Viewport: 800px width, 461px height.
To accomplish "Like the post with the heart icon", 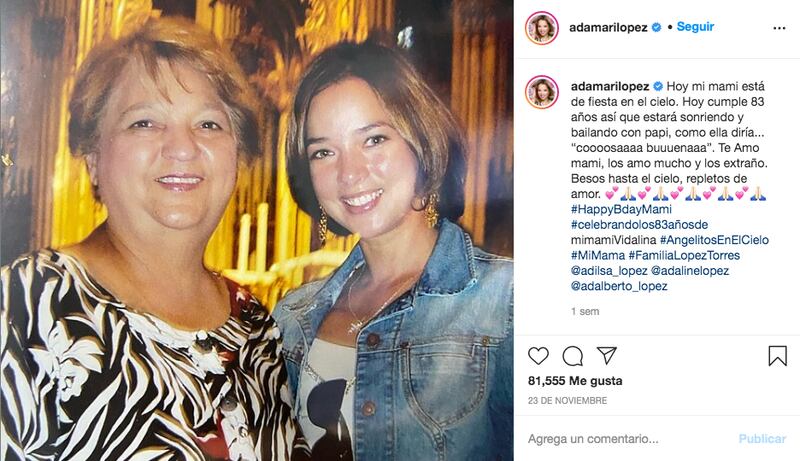I will point(538,355).
